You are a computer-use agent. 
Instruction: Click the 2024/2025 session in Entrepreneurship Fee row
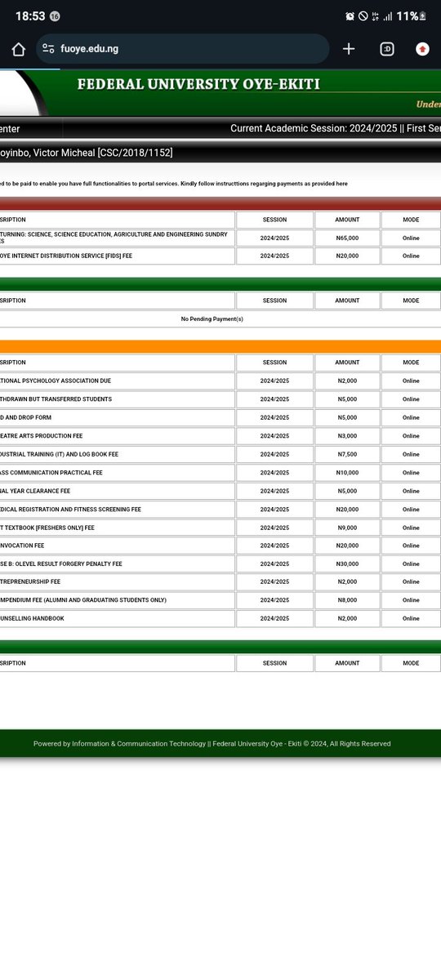(274, 581)
